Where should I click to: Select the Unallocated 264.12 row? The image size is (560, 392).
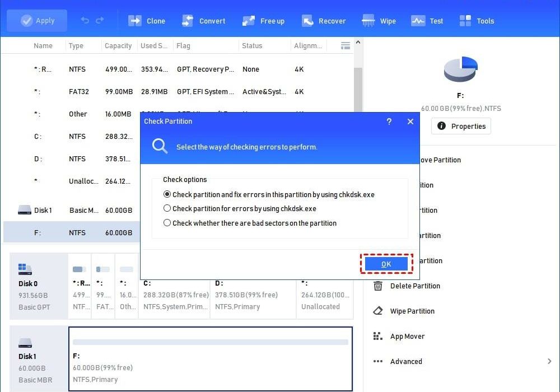click(72, 181)
